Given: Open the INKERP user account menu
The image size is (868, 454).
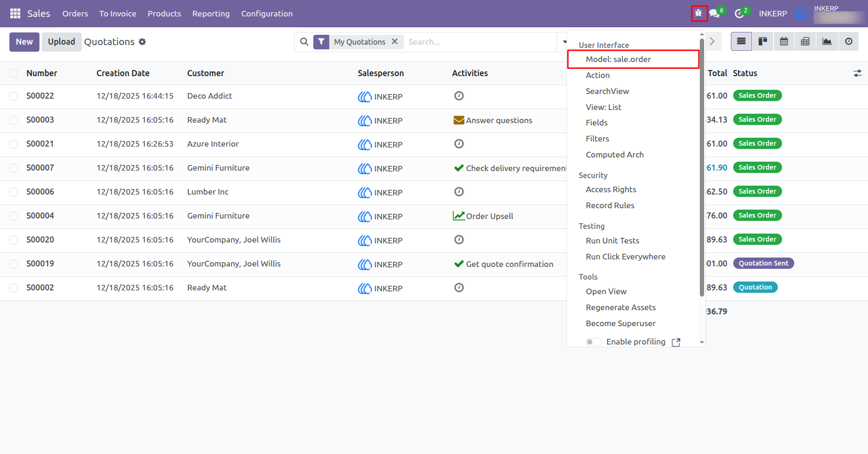Looking at the screenshot, I should [x=829, y=14].
